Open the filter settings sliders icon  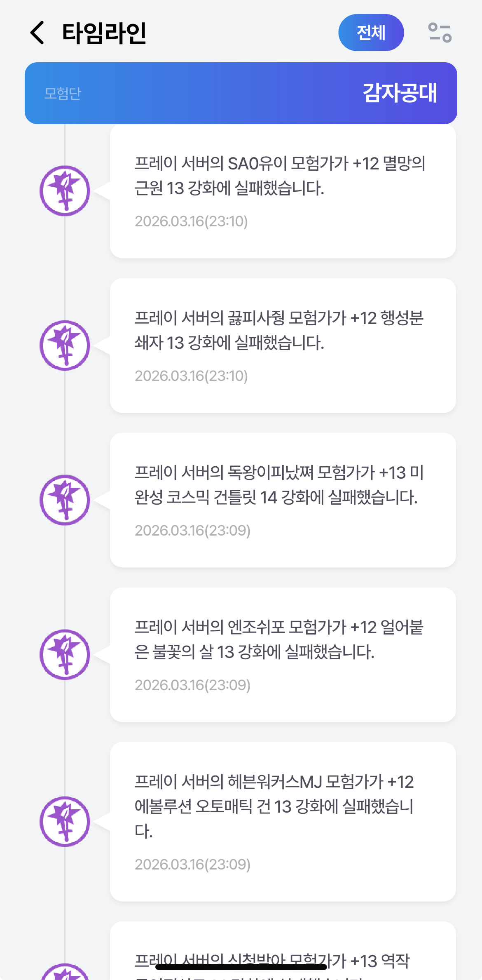(440, 33)
